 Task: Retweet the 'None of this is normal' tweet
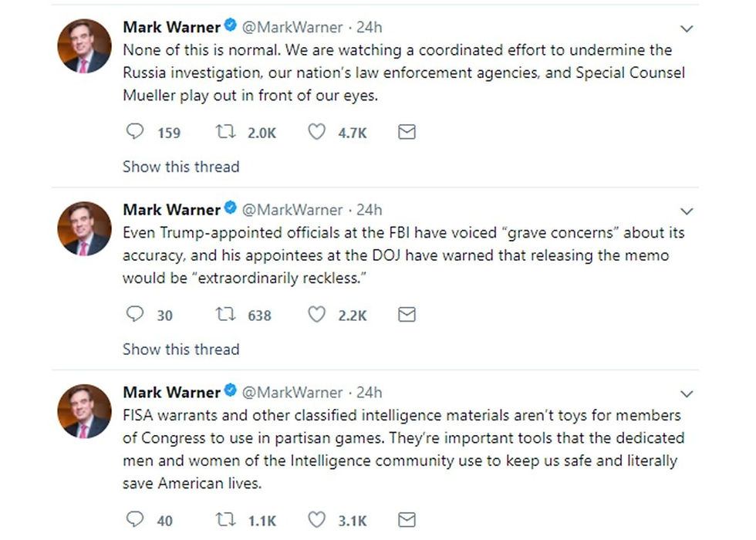[225, 132]
